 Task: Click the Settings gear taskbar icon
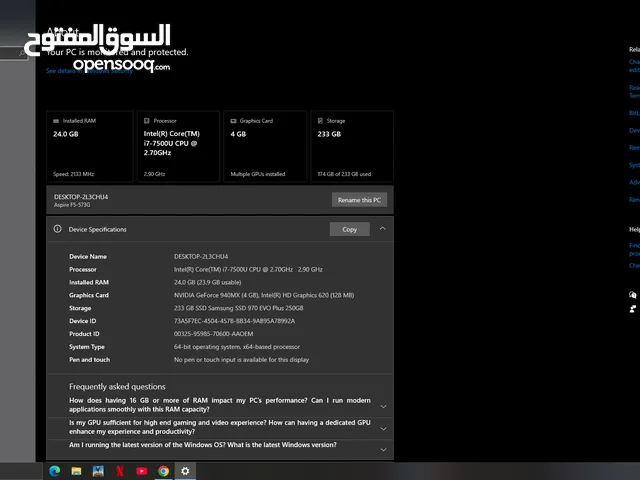185,471
